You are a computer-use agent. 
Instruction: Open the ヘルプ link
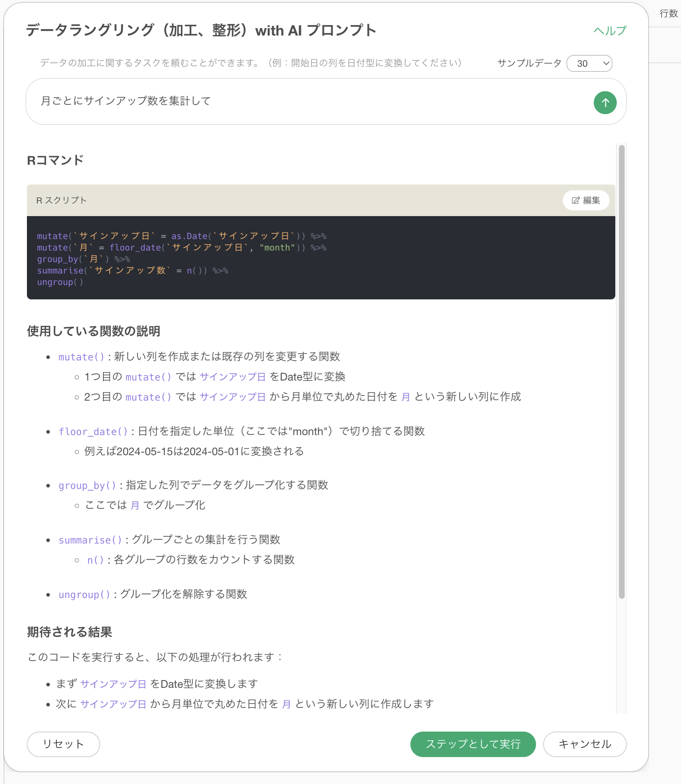tap(610, 31)
